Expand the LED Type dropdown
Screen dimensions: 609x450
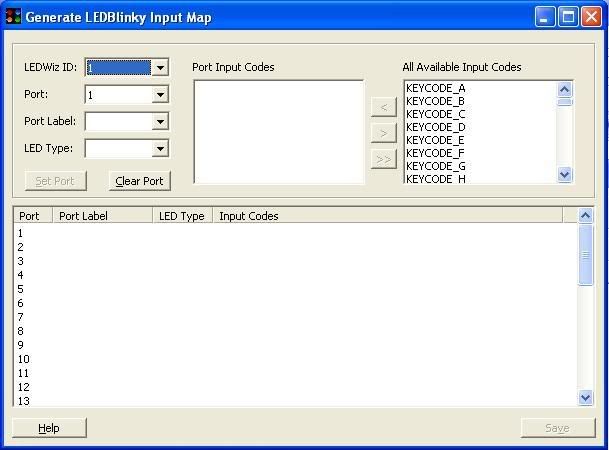pyautogui.click(x=160, y=148)
